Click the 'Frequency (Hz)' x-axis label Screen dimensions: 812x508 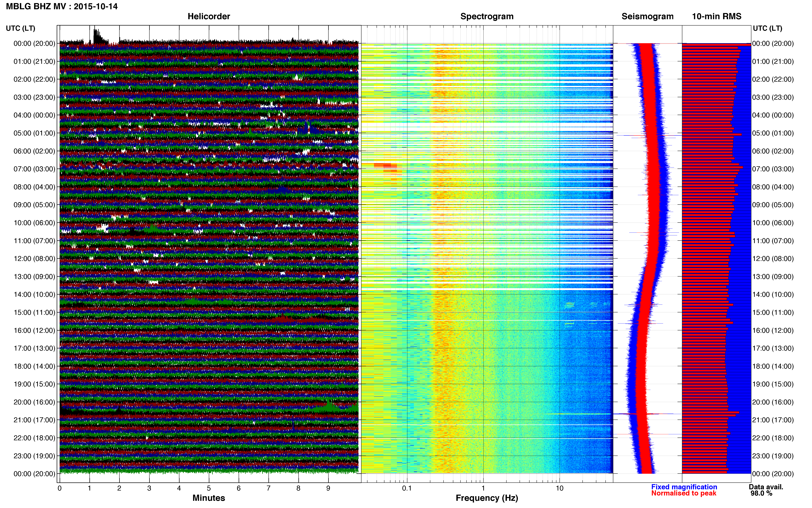[x=487, y=498]
